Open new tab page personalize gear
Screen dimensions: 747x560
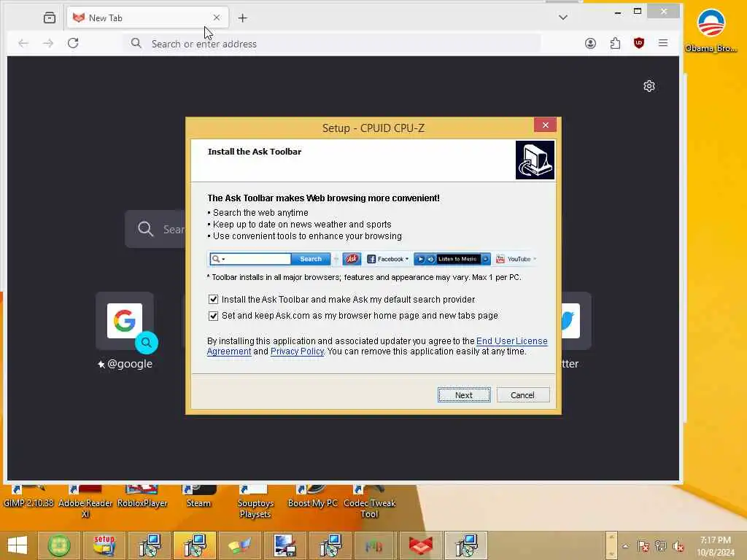[x=649, y=86]
